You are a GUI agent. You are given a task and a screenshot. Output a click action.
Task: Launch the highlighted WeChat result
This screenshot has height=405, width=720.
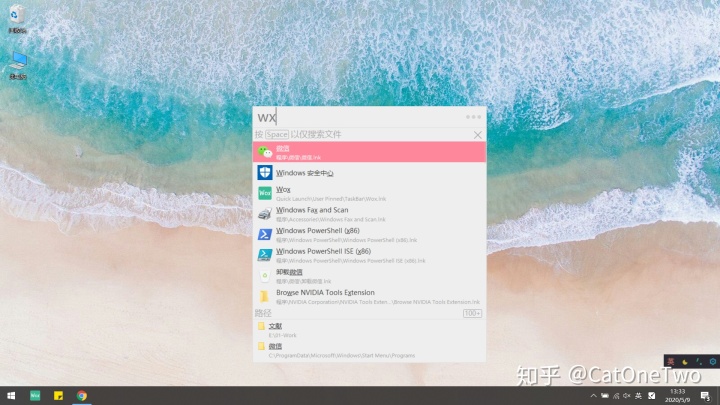(x=369, y=152)
